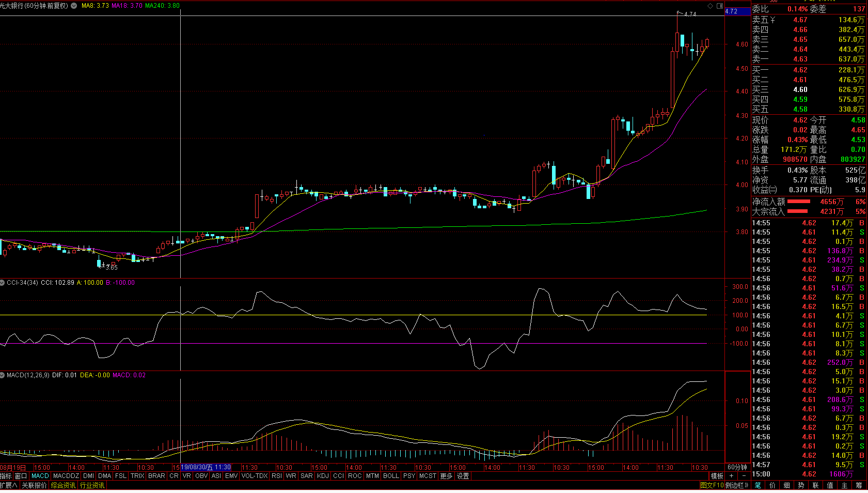Select 笔 tick-by-tick tab
The width and height of the screenshot is (868, 493).
click(x=758, y=485)
